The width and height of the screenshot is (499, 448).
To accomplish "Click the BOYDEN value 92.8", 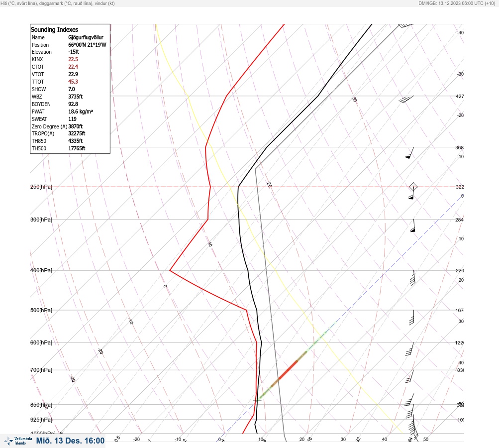I will tap(73, 104).
